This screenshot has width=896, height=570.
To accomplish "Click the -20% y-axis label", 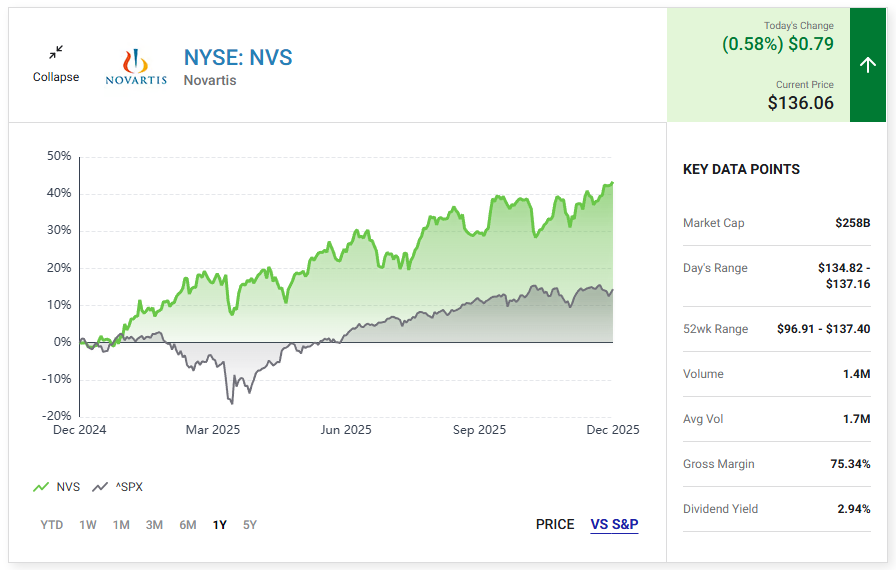I will (57, 416).
